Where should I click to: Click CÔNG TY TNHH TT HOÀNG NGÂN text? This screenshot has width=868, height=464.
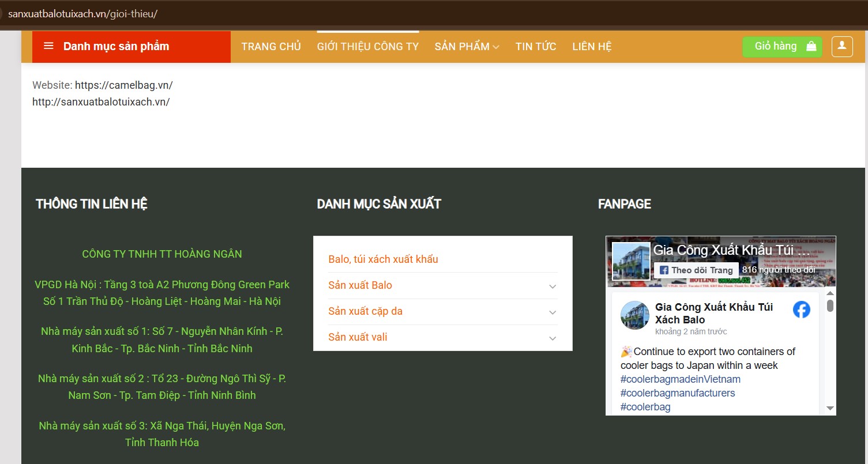click(x=162, y=254)
